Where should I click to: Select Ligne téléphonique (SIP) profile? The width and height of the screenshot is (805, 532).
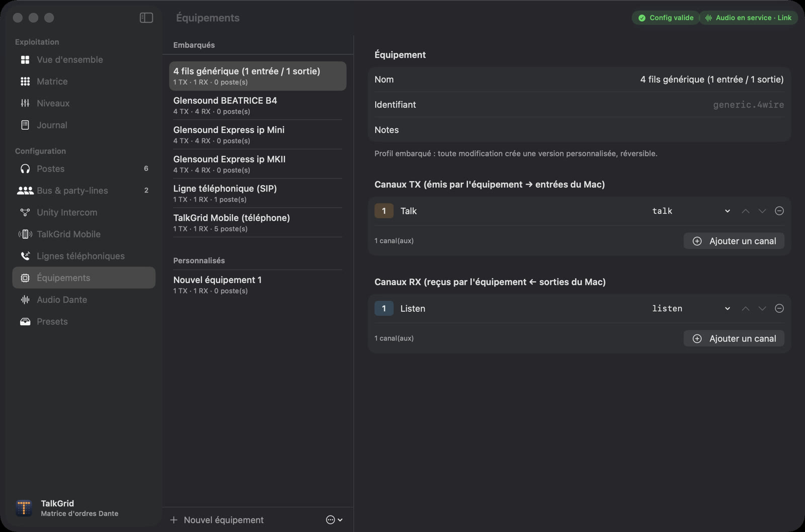(x=258, y=193)
